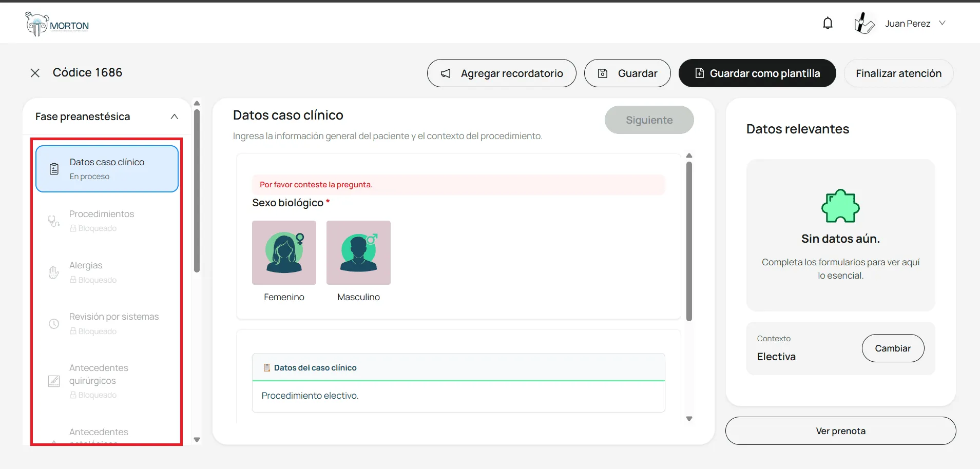Click the edit icon beside Antecedentes quirúrgicos

click(54, 381)
